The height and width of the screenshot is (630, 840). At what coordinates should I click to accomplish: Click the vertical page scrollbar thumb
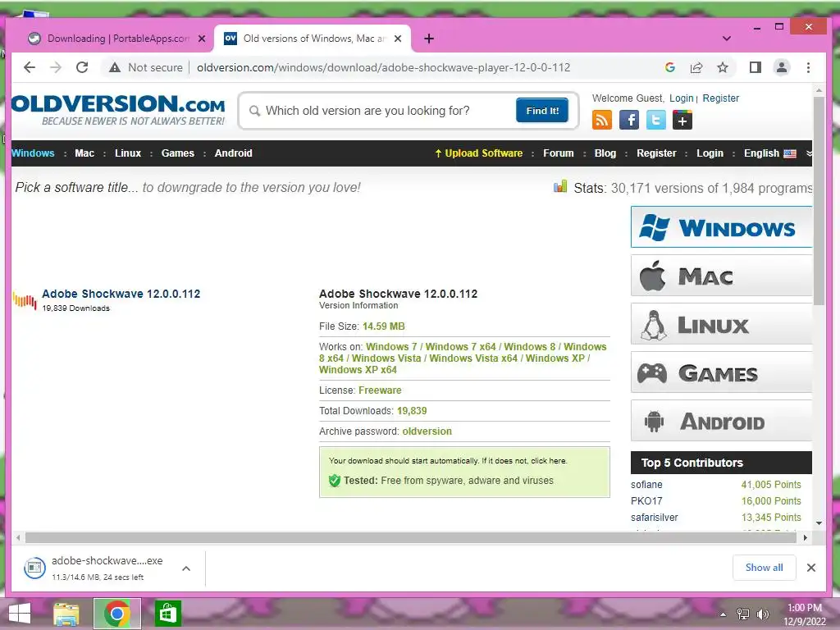(x=819, y=201)
